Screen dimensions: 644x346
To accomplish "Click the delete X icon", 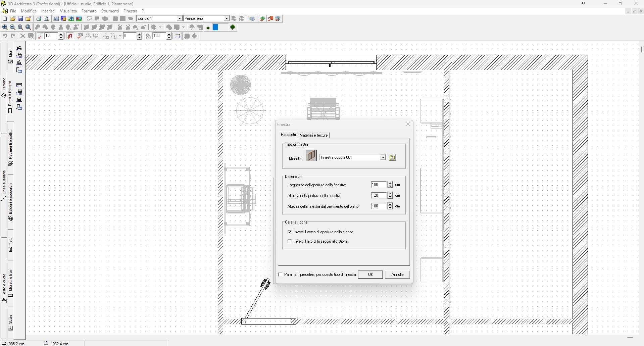I will (23, 36).
